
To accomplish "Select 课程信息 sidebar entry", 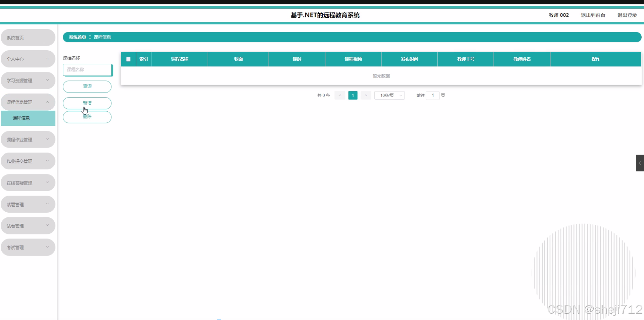I will [28, 118].
